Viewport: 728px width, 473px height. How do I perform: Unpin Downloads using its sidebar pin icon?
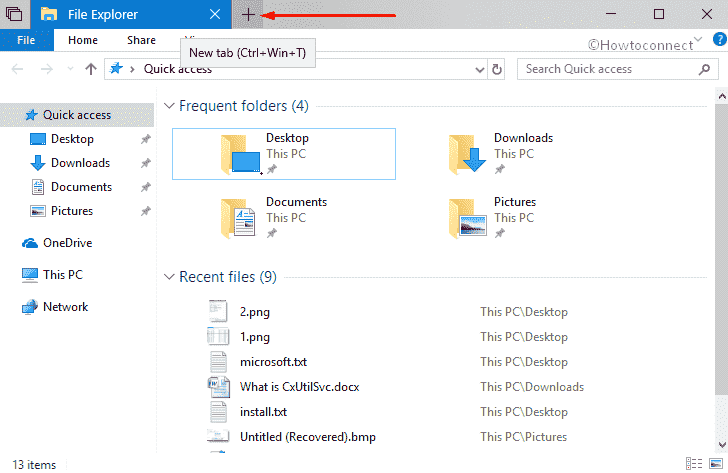(x=145, y=163)
